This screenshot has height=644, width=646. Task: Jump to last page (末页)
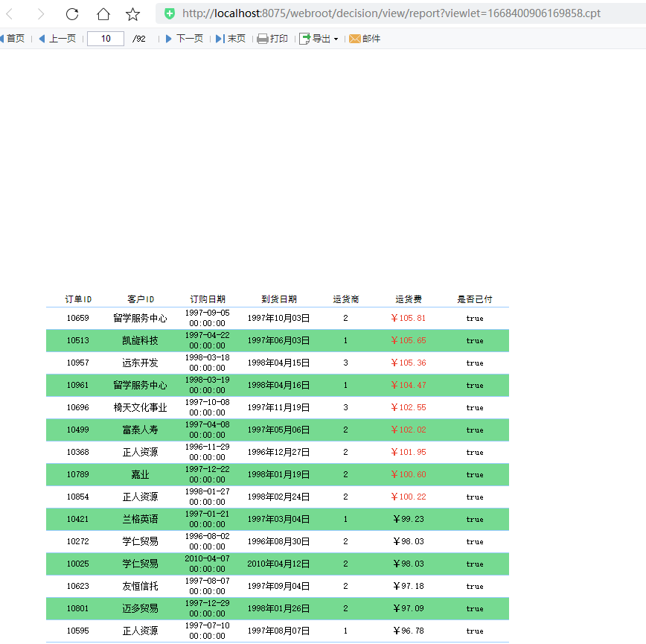tap(231, 39)
